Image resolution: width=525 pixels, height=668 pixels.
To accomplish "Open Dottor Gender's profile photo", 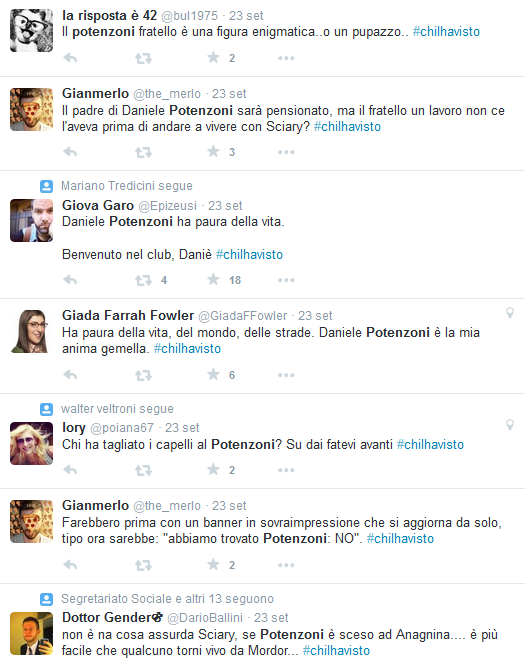I will [32, 633].
